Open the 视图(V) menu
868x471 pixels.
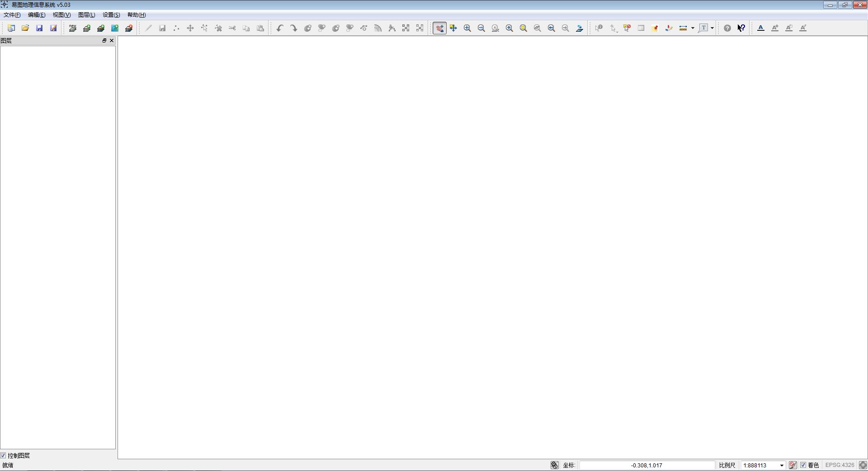[x=61, y=15]
